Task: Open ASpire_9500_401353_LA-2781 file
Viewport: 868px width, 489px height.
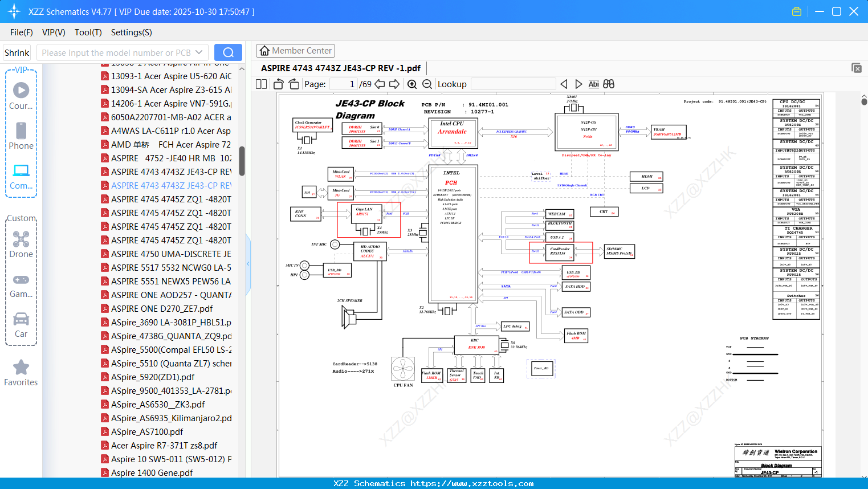Action: tap(166, 391)
